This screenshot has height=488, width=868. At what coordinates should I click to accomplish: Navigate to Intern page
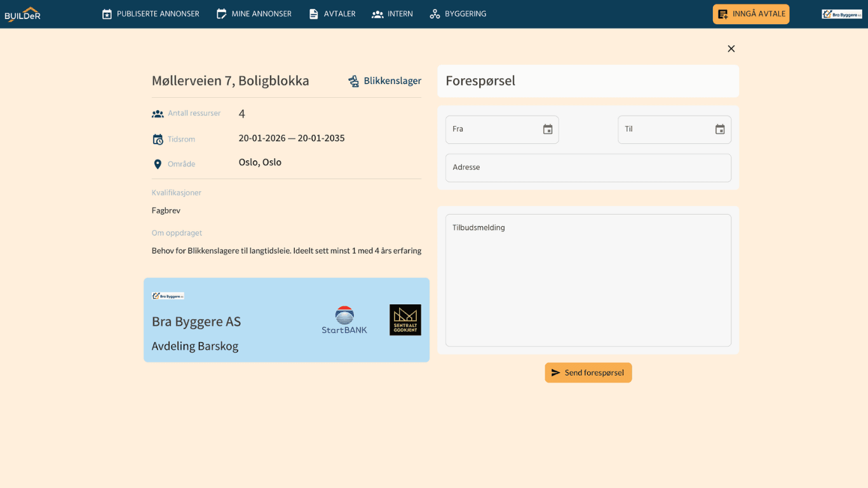click(393, 14)
